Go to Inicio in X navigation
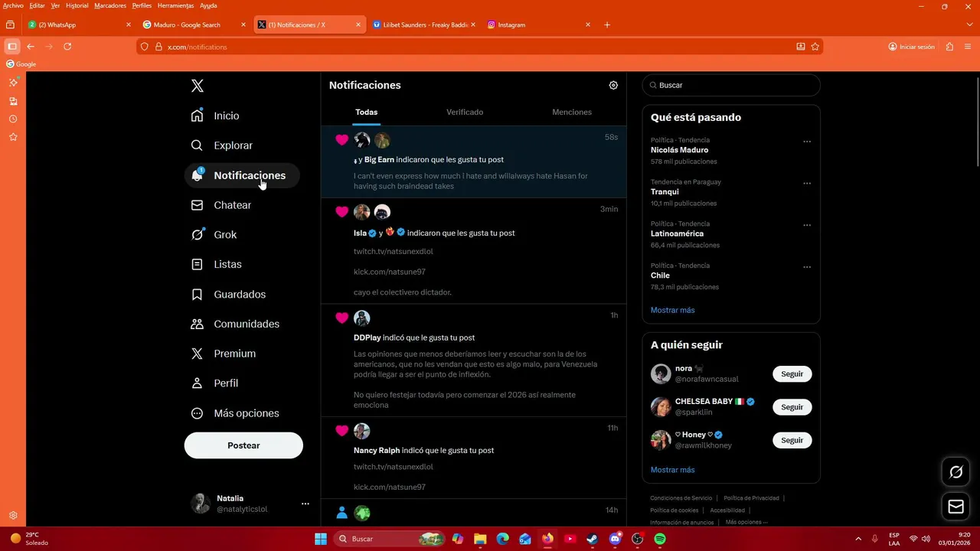Viewport: 980px width, 551px height. pyautogui.click(x=217, y=116)
